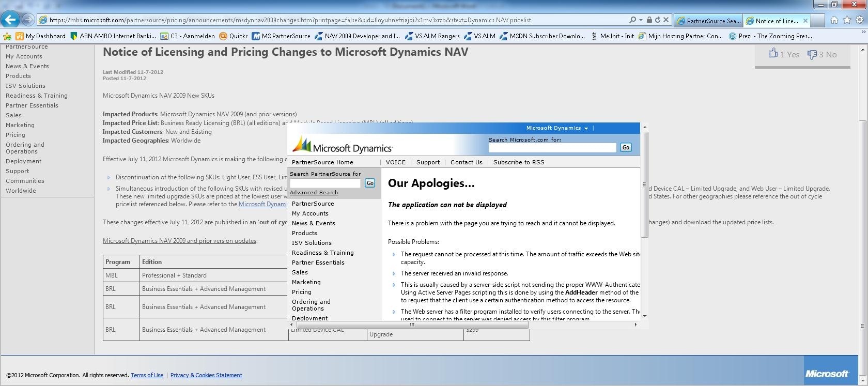Open the Privacy & Cookies Statement link
The image size is (868, 386).
click(x=206, y=375)
